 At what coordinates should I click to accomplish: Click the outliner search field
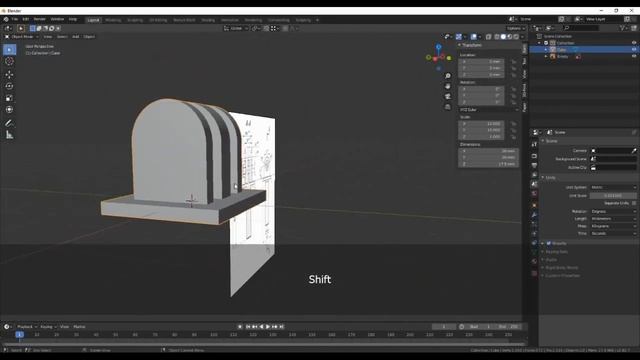(x=580, y=28)
